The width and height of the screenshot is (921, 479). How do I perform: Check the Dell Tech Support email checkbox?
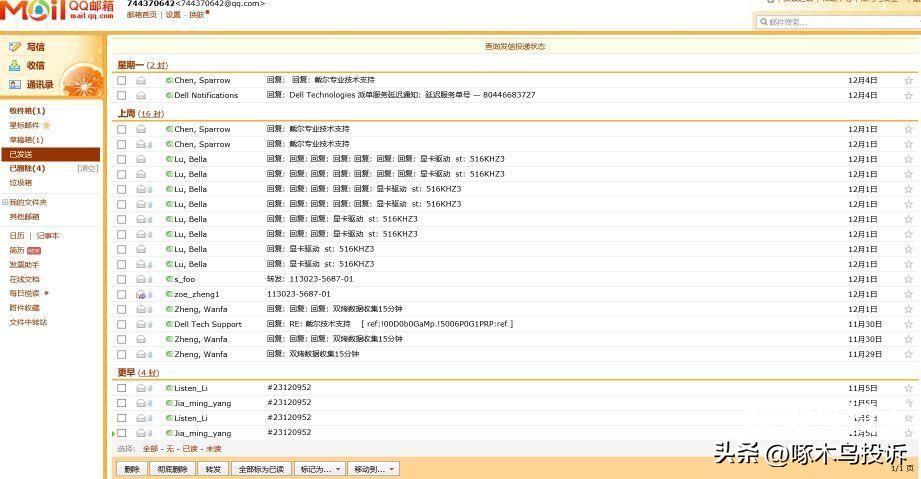(x=122, y=324)
